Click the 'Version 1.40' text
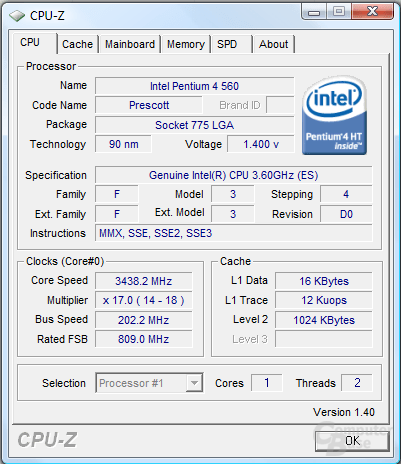The width and height of the screenshot is (401, 464). [x=344, y=412]
